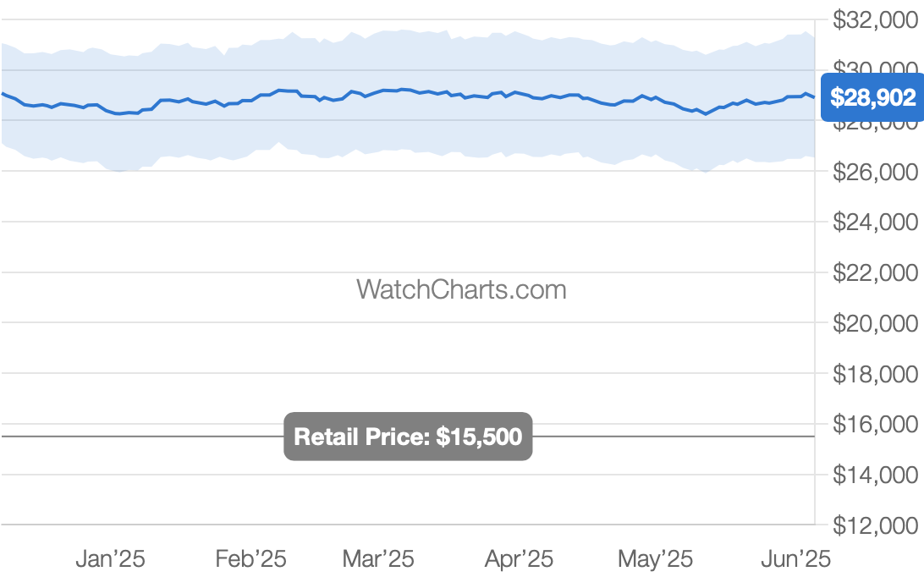This screenshot has width=924, height=577.
Task: Select Jan'25 on the date axis
Action: 110,559
